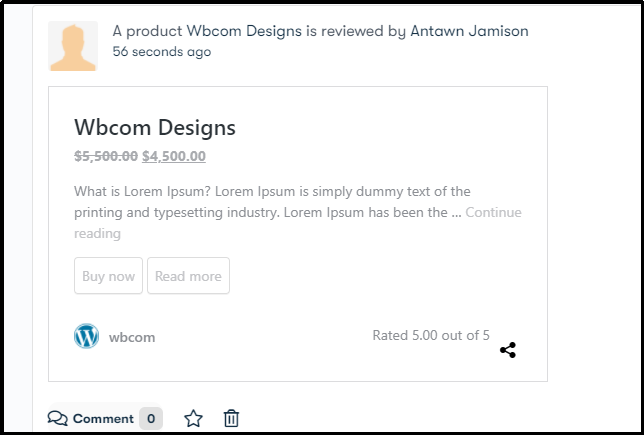
Task: Click the comment speech bubbles icon
Action: [x=58, y=418]
